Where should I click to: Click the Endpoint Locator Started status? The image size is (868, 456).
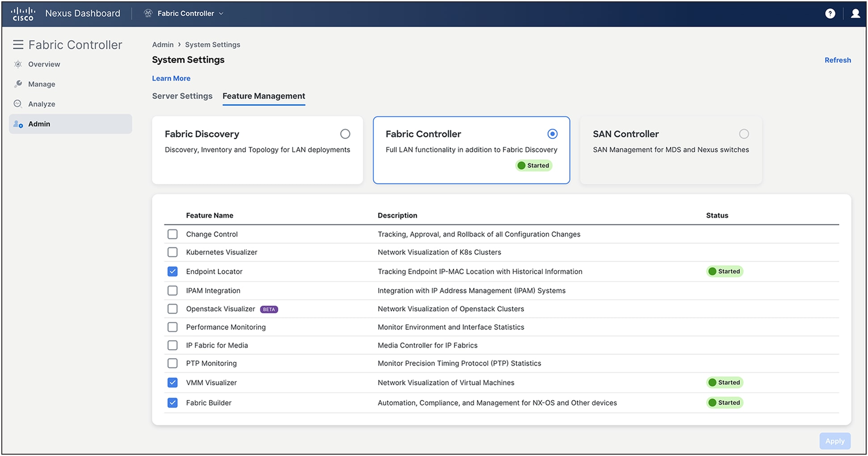coord(724,271)
